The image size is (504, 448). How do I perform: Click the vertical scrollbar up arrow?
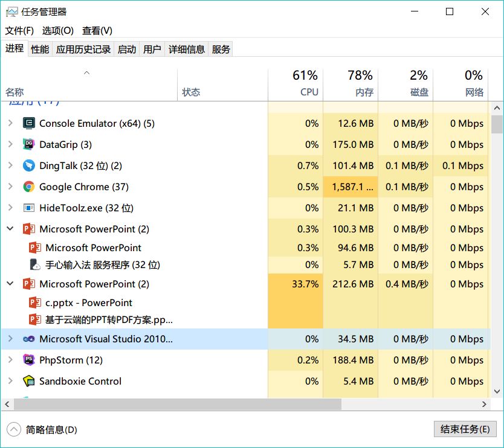click(x=497, y=108)
